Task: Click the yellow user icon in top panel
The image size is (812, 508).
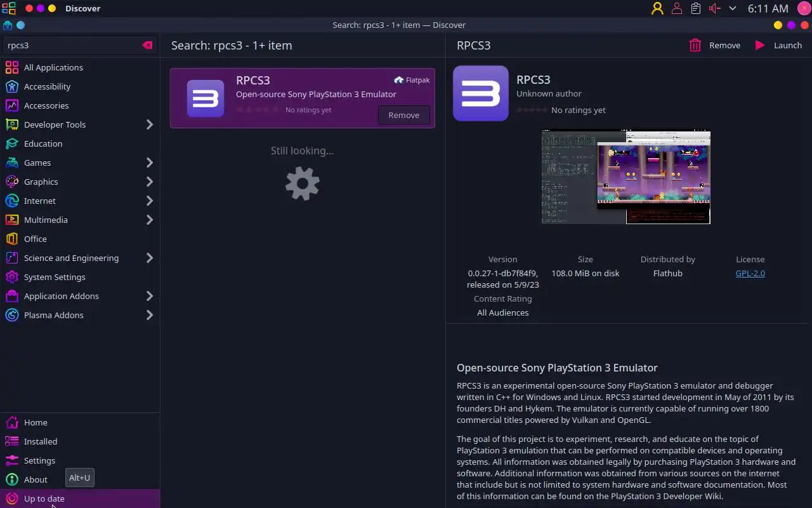Action: pyautogui.click(x=657, y=8)
